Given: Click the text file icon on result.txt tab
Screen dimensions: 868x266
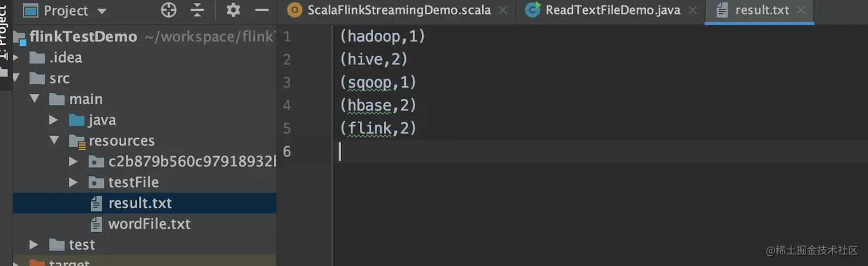Looking at the screenshot, I should tap(723, 10).
